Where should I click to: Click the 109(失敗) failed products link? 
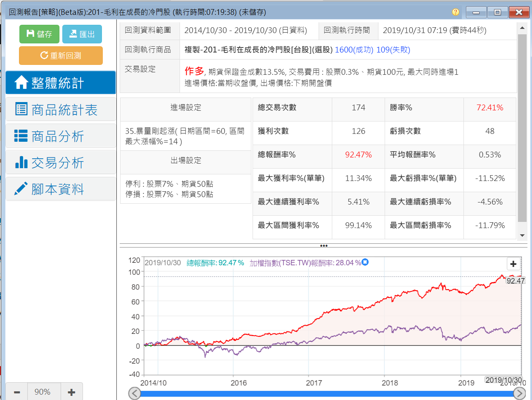click(x=393, y=50)
